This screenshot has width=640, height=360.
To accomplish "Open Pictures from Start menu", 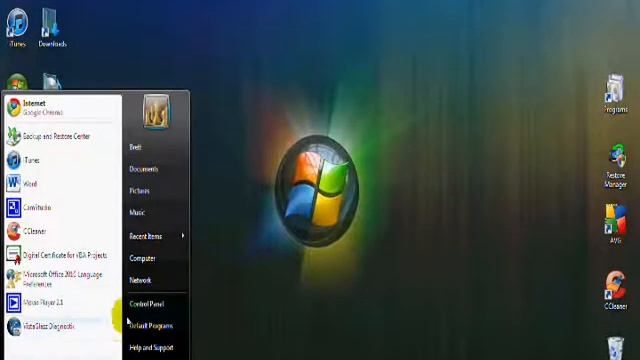I will click(x=139, y=191).
